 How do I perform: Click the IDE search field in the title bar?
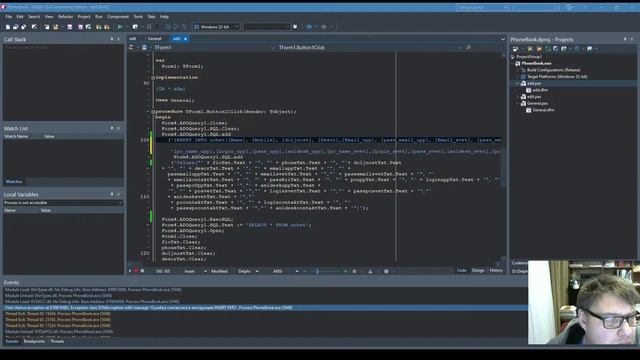pyautogui.click(x=536, y=7)
